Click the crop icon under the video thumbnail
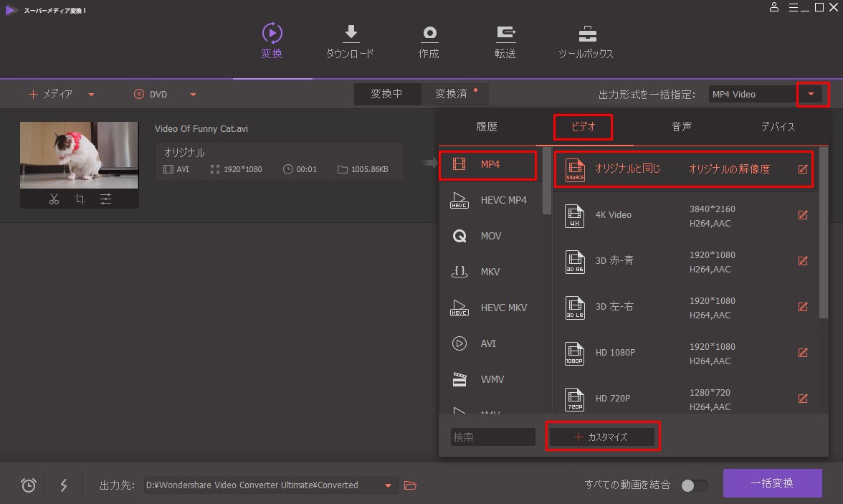843x504 pixels. pyautogui.click(x=80, y=199)
